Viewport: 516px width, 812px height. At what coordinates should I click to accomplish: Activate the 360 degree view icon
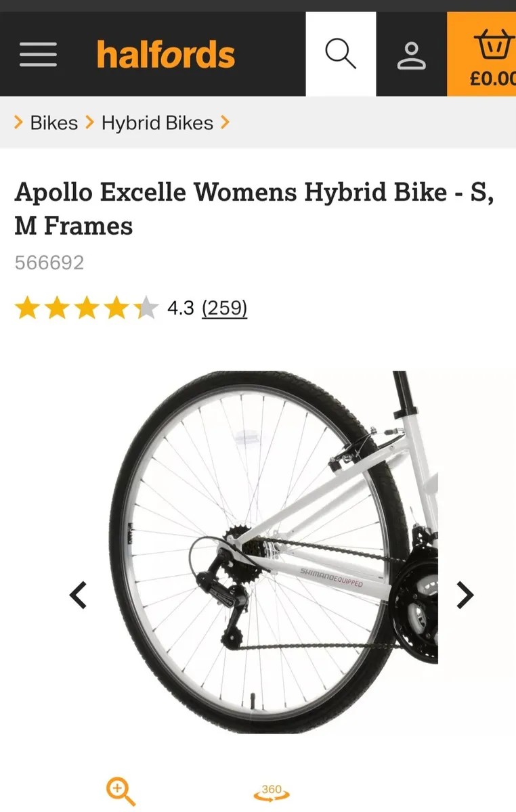pyautogui.click(x=272, y=792)
